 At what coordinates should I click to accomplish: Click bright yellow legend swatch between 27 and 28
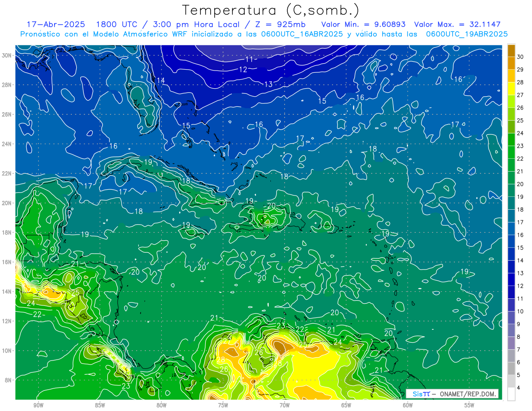(x=511, y=88)
